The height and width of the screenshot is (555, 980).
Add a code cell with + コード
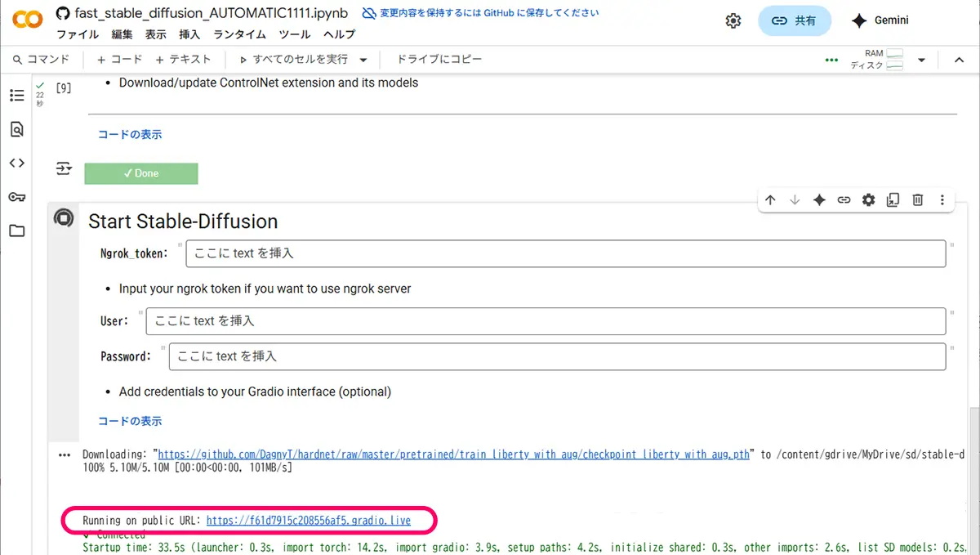pyautogui.click(x=119, y=60)
